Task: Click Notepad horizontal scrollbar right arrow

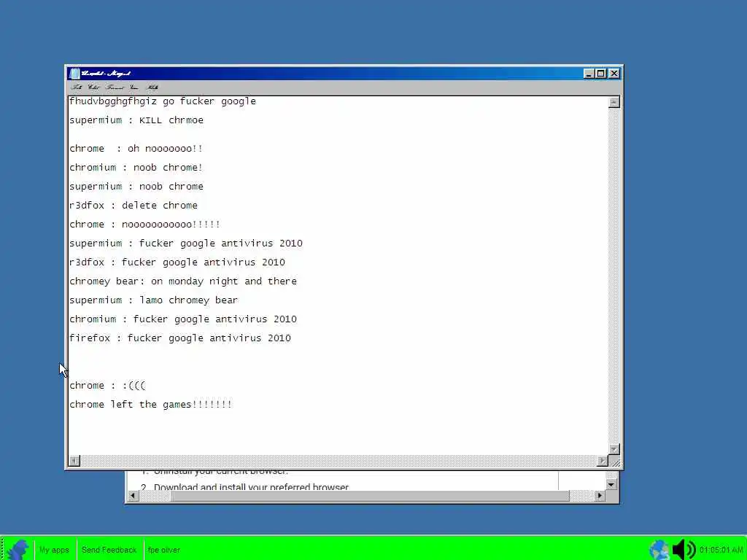Action: pyautogui.click(x=602, y=461)
